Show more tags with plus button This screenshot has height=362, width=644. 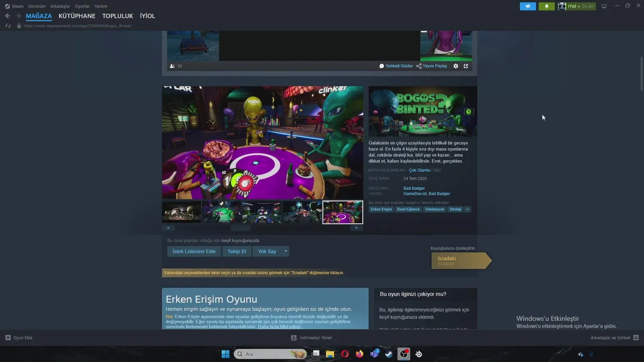click(x=467, y=209)
